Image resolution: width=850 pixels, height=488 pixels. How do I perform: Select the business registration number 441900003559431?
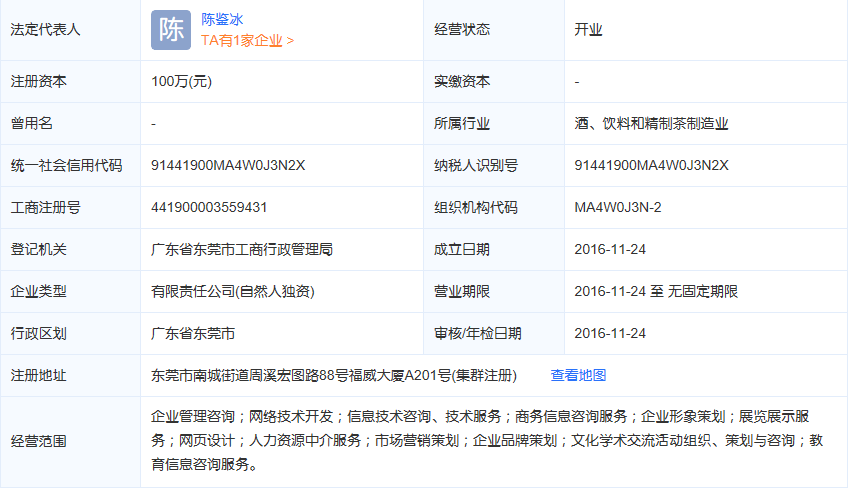(x=209, y=207)
